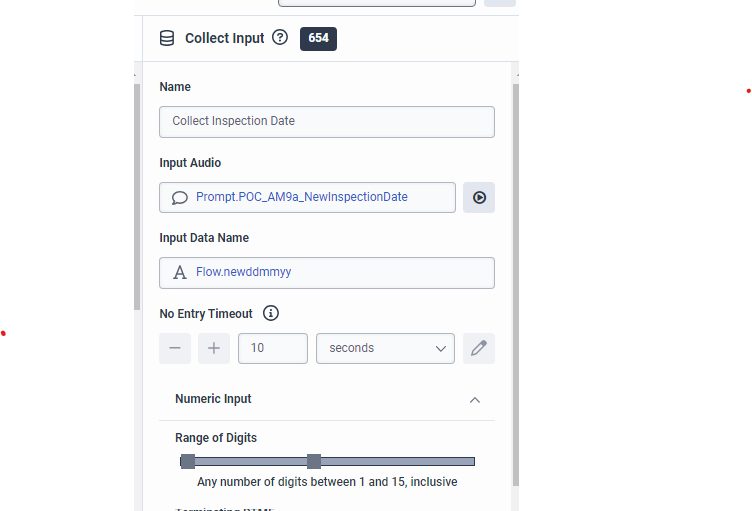Increase the timeout with plus button
Image resolution: width=752 pixels, height=511 pixels.
(213, 348)
